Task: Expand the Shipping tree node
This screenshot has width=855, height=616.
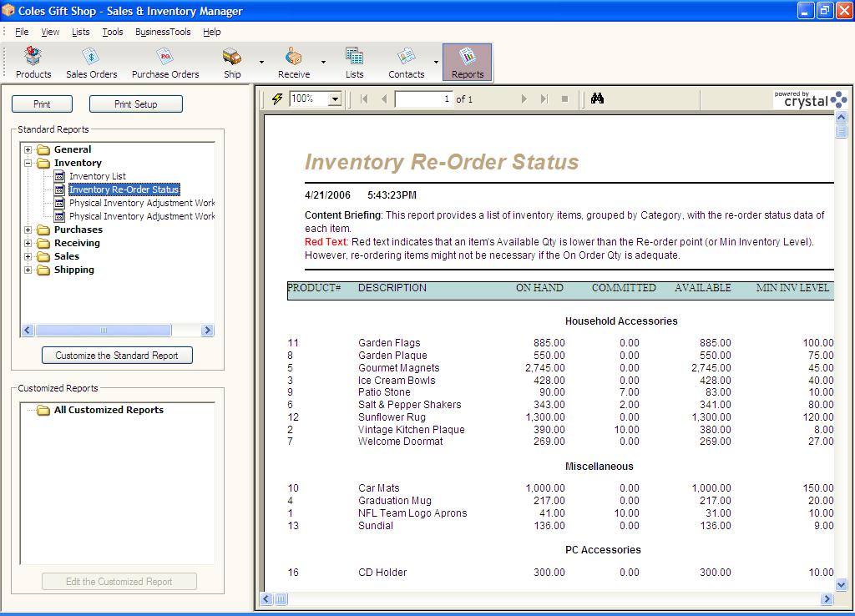Action: (28, 270)
